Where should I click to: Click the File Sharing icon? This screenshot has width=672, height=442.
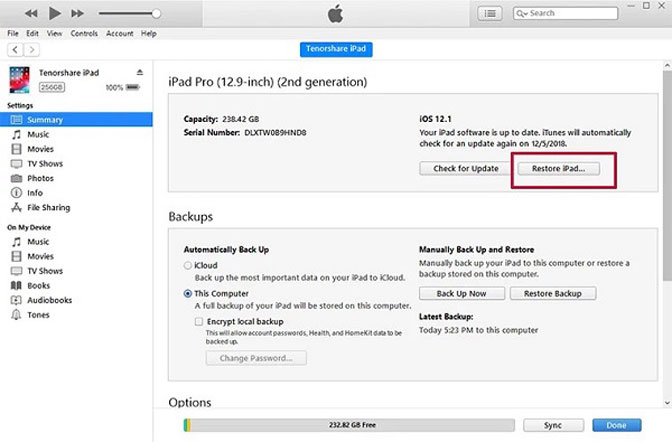pos(16,207)
